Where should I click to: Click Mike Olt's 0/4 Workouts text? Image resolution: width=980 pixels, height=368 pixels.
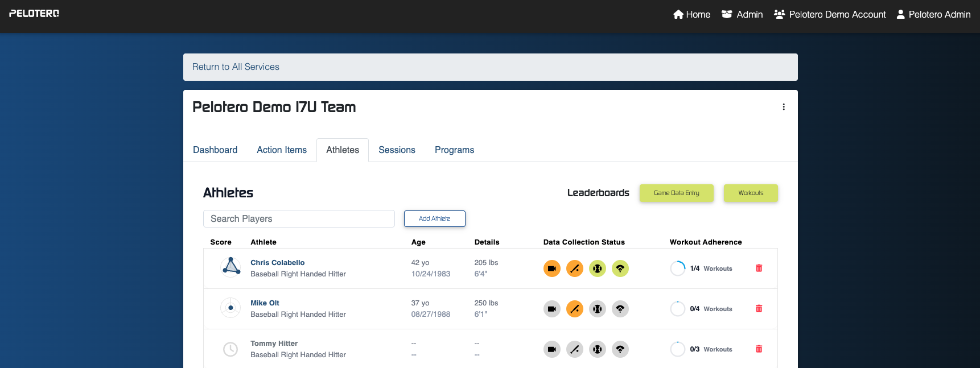711,309
